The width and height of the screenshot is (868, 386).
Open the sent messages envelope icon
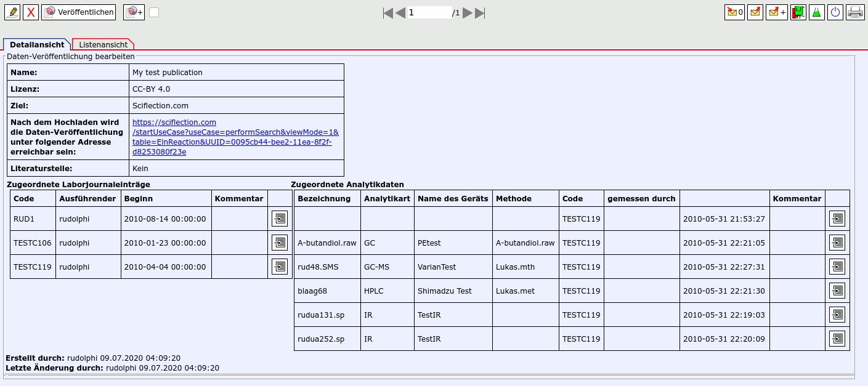click(755, 12)
